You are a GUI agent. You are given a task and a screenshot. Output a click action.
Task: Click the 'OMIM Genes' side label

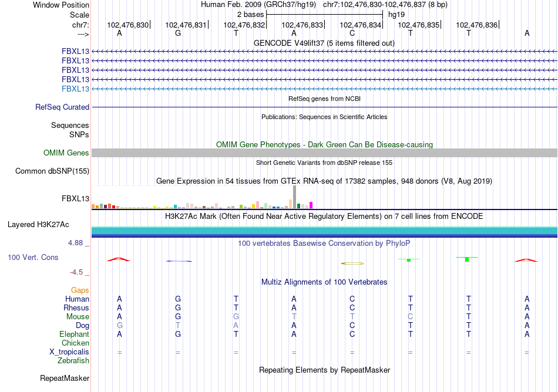click(x=66, y=153)
